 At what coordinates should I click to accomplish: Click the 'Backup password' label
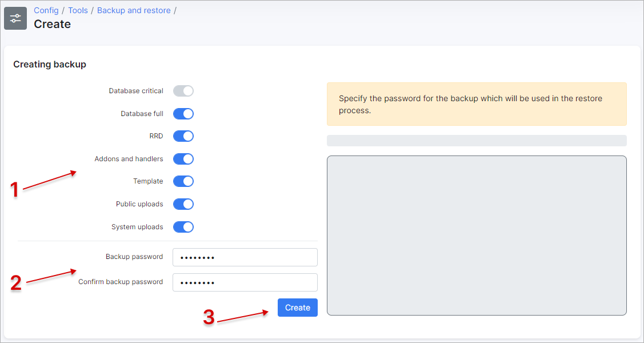(x=134, y=257)
